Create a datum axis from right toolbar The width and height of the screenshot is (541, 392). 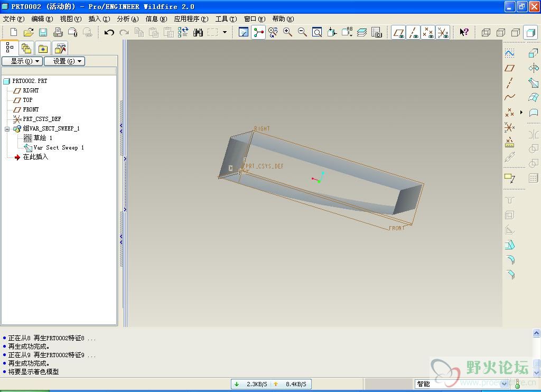click(x=510, y=83)
